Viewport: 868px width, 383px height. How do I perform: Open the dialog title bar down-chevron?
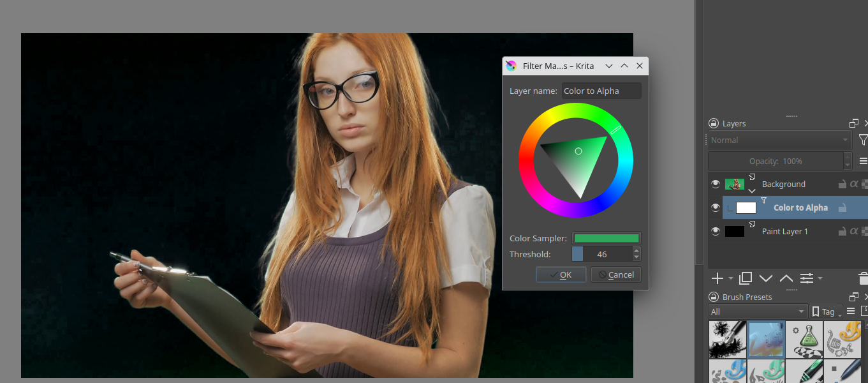609,66
